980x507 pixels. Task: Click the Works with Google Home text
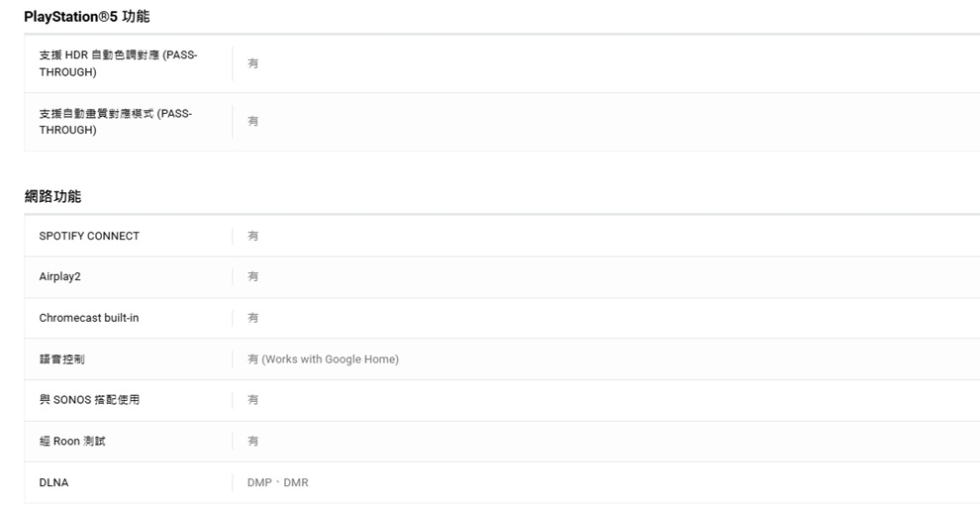(330, 359)
